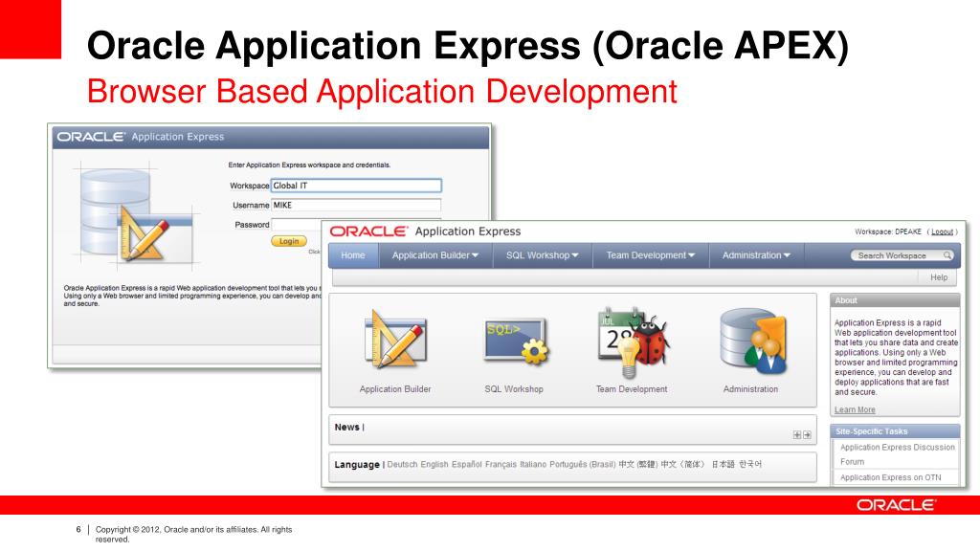Expand the Team Development dropdown menu
This screenshot has width=980, height=551.
651,255
